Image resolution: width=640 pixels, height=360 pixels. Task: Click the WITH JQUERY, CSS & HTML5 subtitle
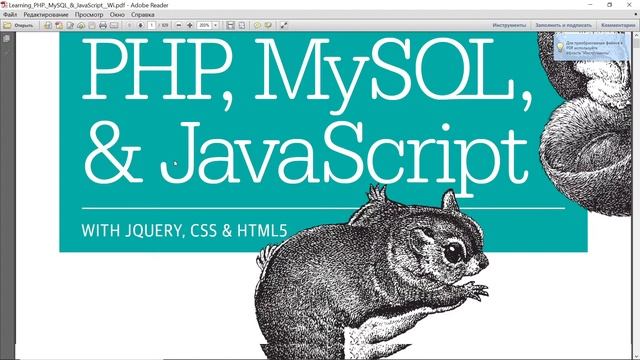click(184, 231)
